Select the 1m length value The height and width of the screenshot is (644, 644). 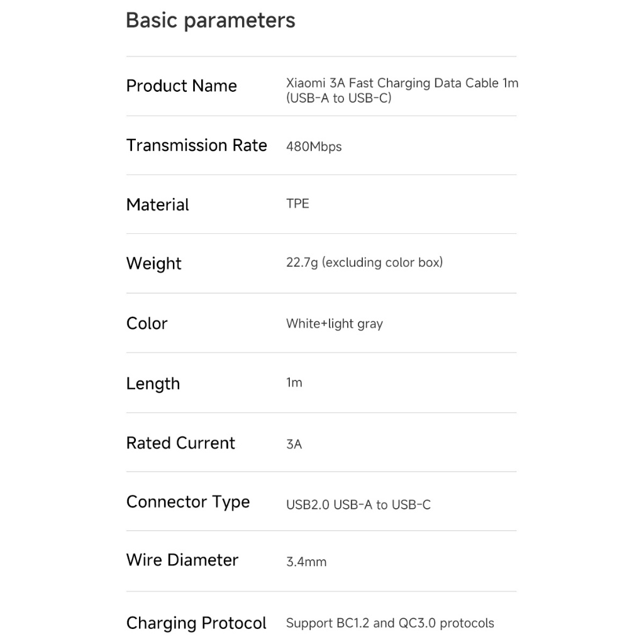coord(294,382)
